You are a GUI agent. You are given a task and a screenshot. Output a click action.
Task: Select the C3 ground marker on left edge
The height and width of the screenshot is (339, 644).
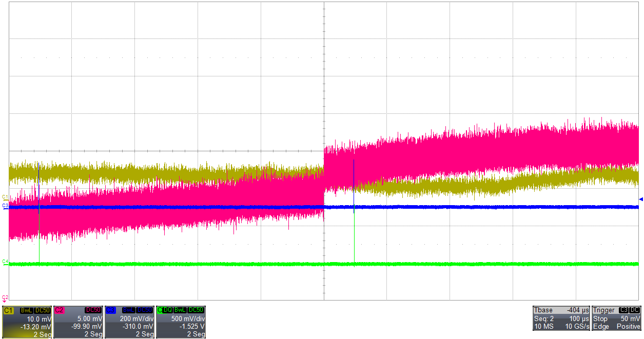click(4, 206)
